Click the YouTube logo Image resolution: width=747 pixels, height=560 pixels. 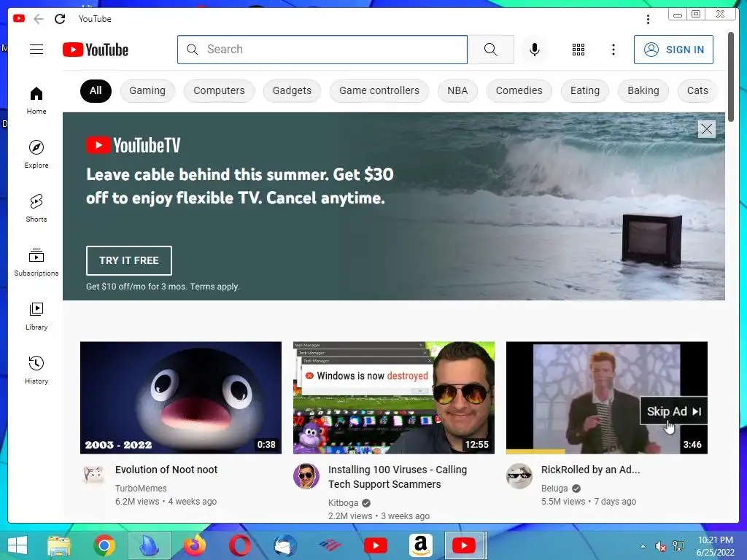[x=96, y=50]
